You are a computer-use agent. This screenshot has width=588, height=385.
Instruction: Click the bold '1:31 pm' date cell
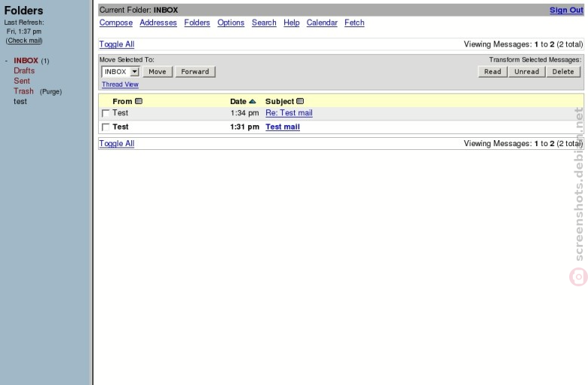[x=244, y=127]
